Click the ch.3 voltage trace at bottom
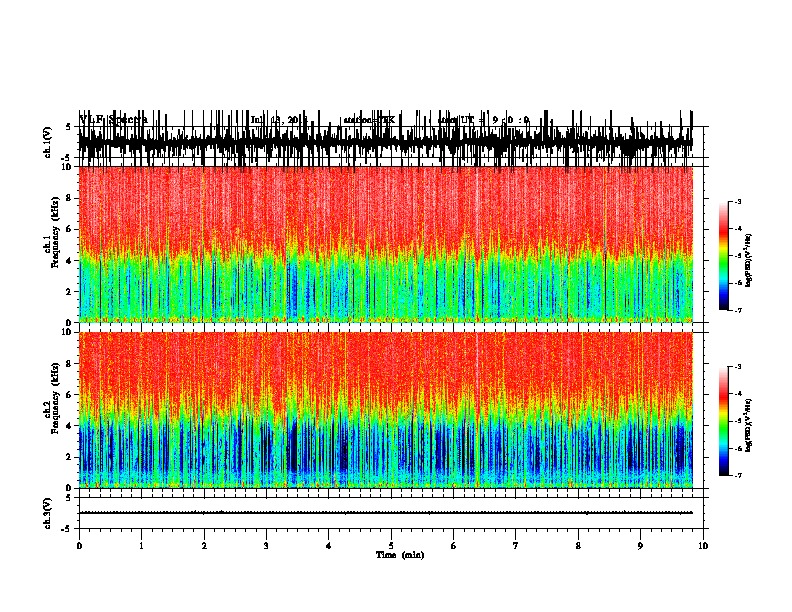 point(385,513)
